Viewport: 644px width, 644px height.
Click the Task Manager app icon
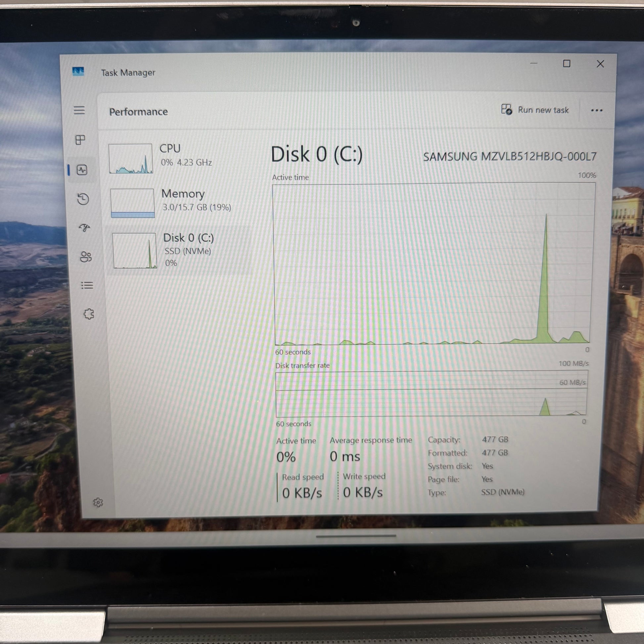[78, 71]
